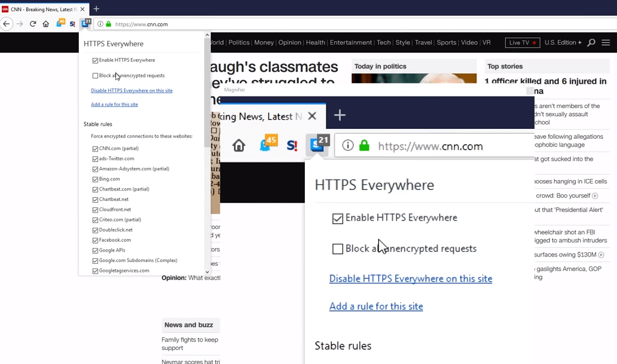Expand the U.S. Edition selector
This screenshot has width=617, height=364.
tap(563, 43)
